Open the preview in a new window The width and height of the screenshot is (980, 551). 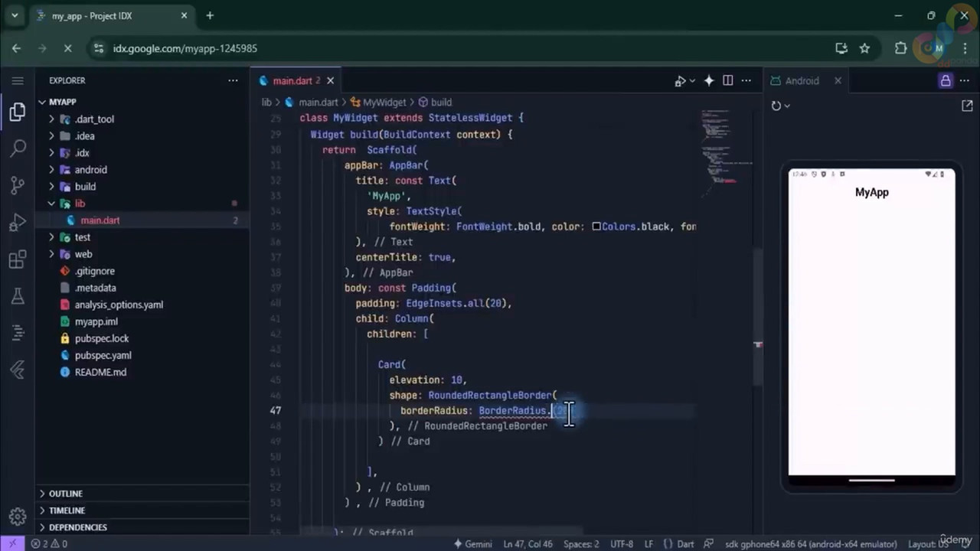pyautogui.click(x=967, y=106)
